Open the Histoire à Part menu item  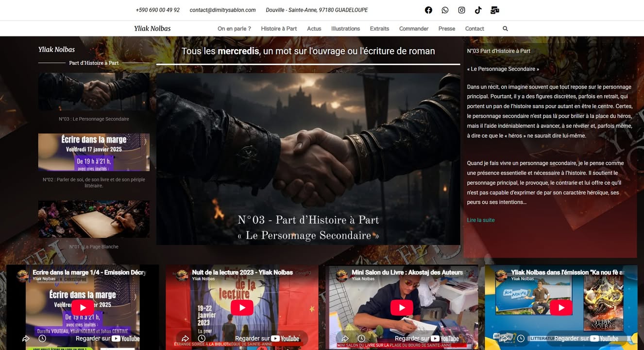(279, 29)
